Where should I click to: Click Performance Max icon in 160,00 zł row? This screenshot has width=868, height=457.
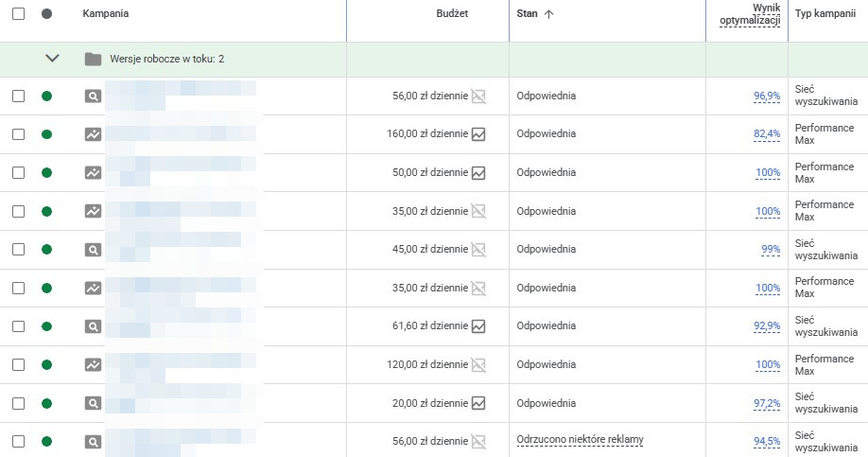pos(93,134)
